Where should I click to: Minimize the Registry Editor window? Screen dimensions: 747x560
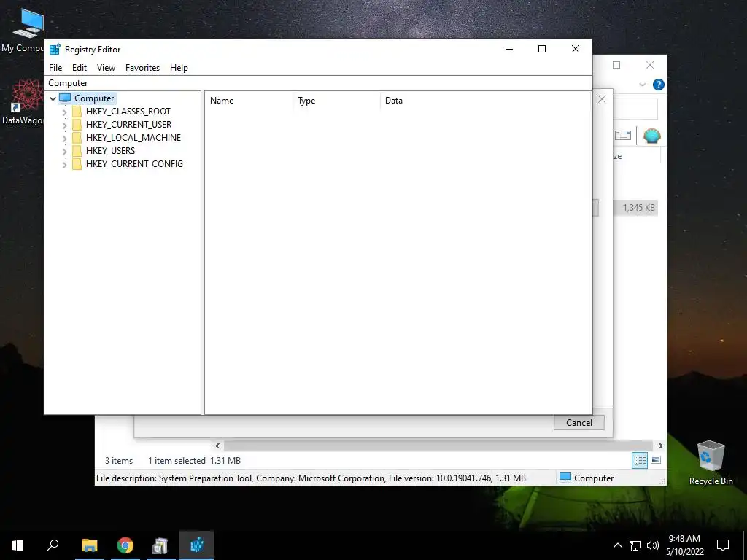pyautogui.click(x=509, y=49)
